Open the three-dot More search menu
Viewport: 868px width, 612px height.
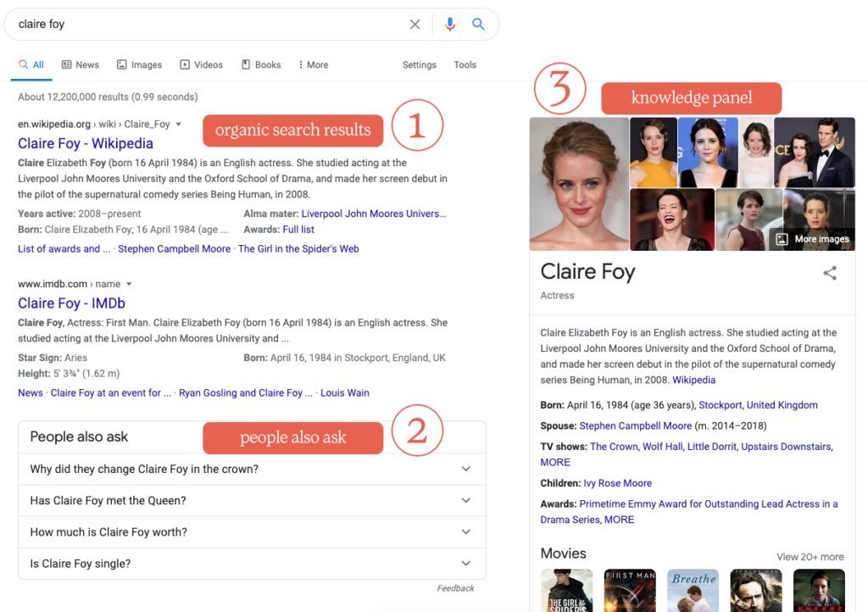313,64
